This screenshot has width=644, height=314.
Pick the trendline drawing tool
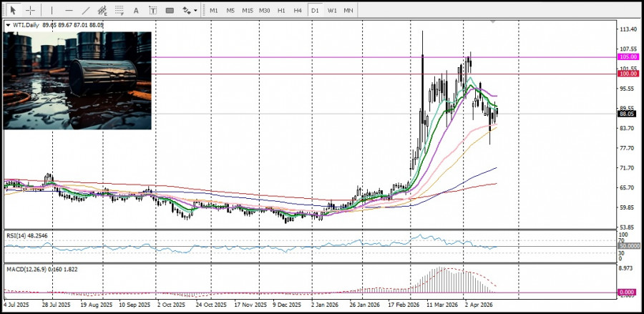(x=86, y=10)
